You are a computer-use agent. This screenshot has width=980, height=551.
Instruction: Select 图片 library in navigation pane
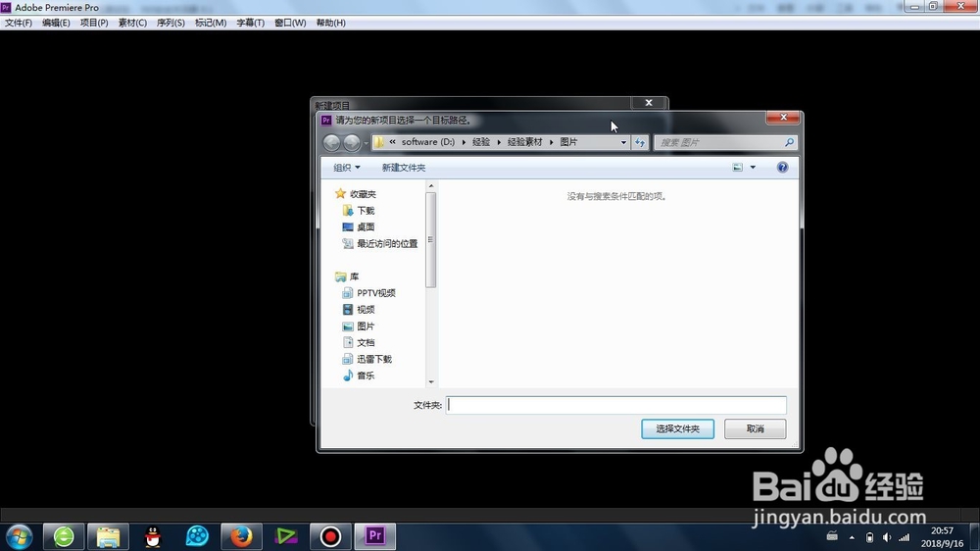coord(359,326)
